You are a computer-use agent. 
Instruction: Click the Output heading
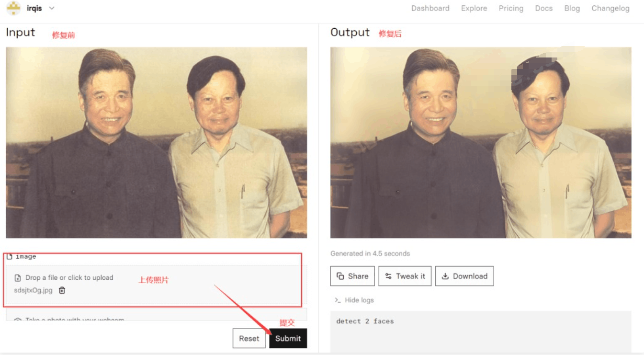[x=350, y=33]
